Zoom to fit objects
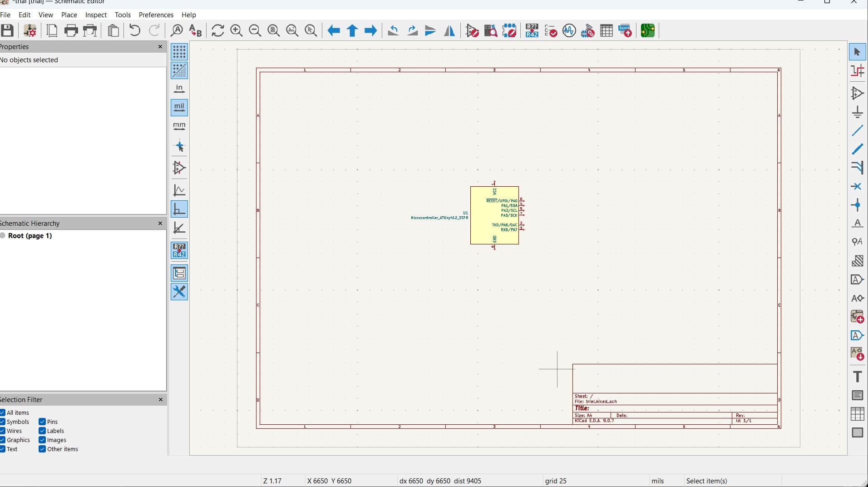 (292, 30)
